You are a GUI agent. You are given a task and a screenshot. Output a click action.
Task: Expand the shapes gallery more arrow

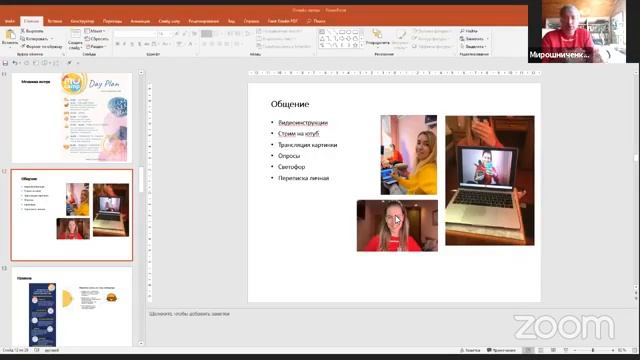362,45
